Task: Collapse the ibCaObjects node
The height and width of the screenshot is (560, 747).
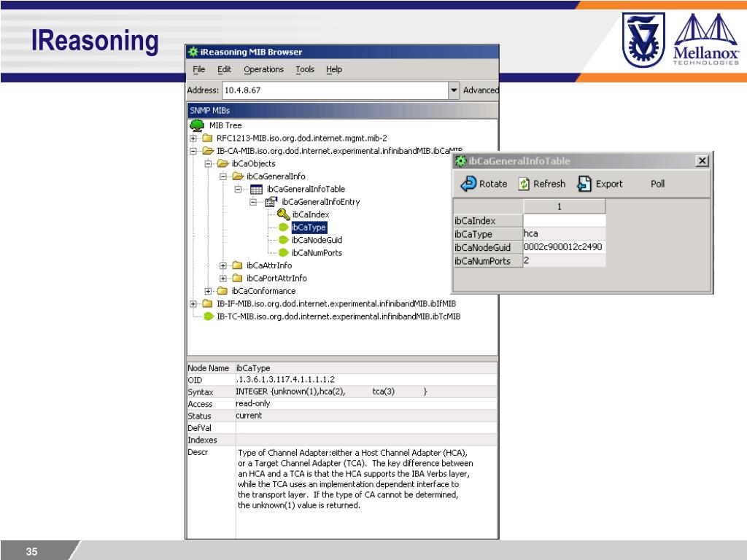Action: pos(208,164)
